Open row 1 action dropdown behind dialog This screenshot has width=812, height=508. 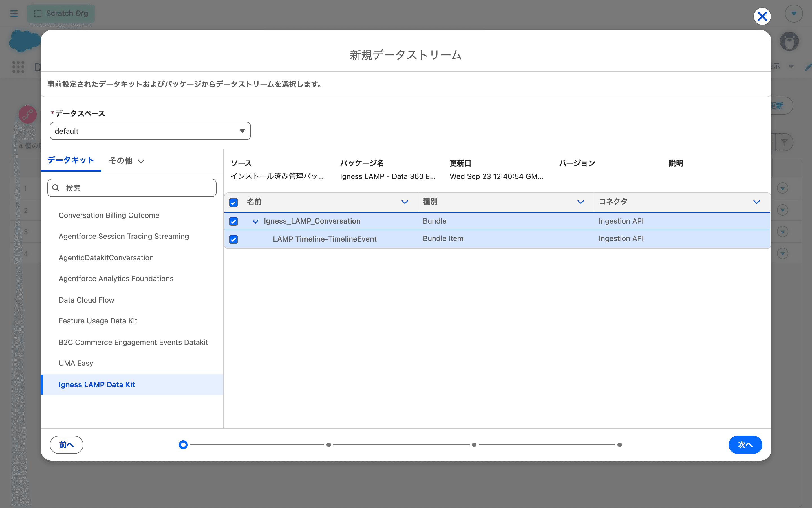click(782, 188)
